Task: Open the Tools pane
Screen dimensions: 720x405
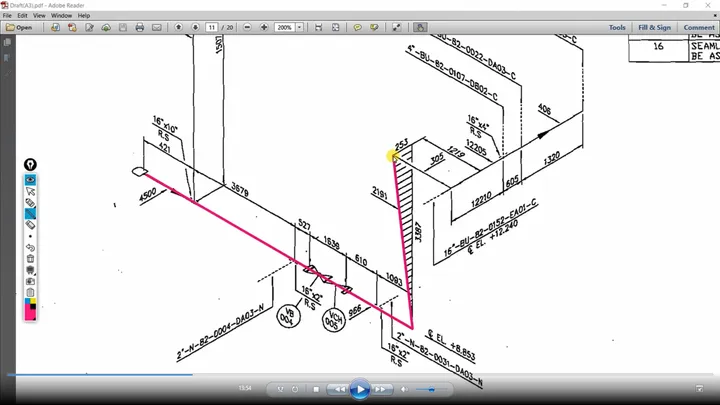Action: coord(617,28)
